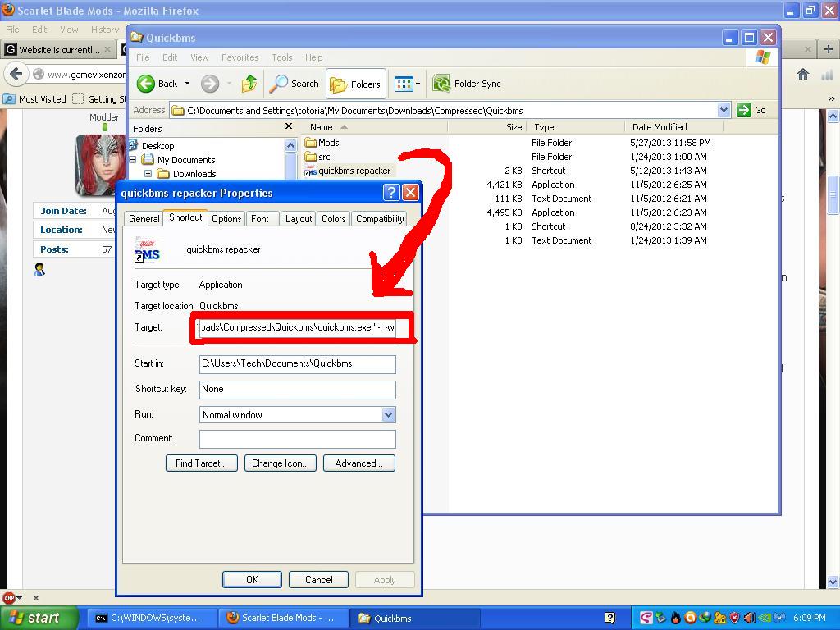This screenshot has width=840, height=630.
Task: Open the Mods folder in file list
Action: 327,143
